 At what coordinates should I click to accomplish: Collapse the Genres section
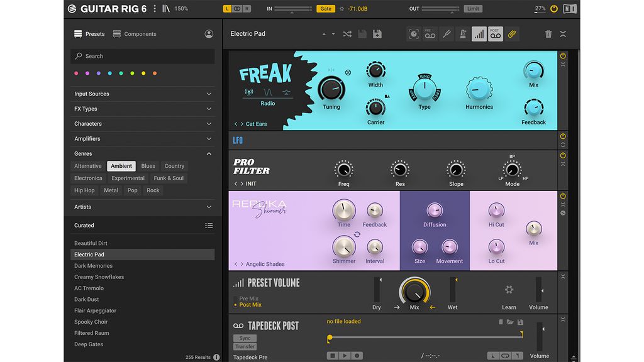[143, 153]
